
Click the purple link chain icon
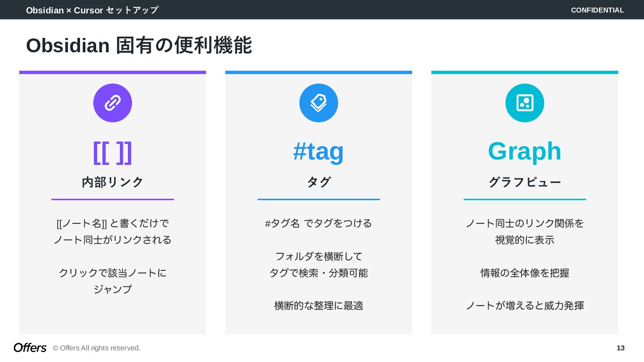pos(113,103)
